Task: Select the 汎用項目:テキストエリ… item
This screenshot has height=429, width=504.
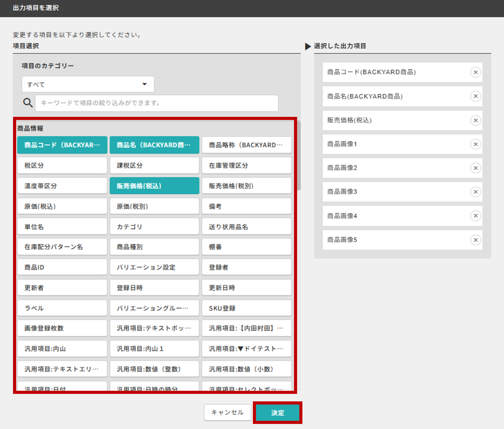Action: (x=62, y=369)
